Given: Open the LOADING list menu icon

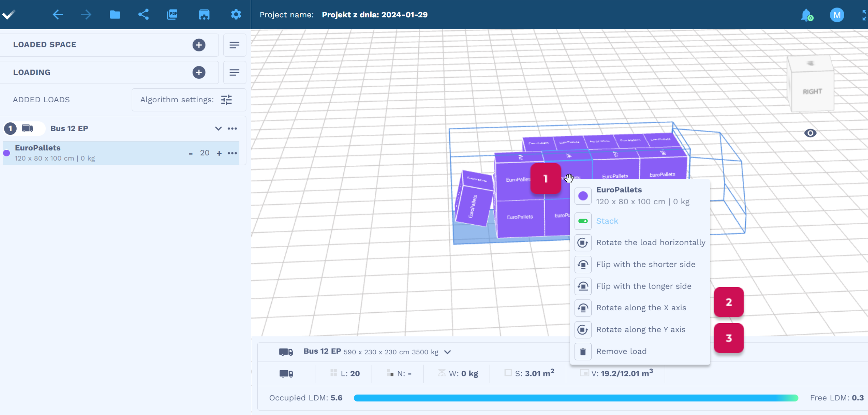Looking at the screenshot, I should tap(234, 72).
